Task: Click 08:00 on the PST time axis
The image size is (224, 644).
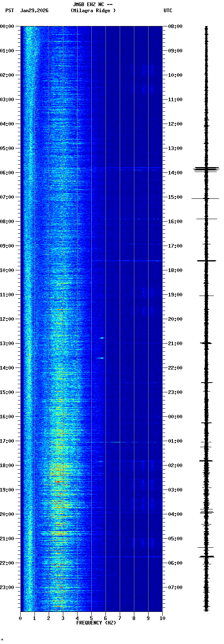Action: 7,222
